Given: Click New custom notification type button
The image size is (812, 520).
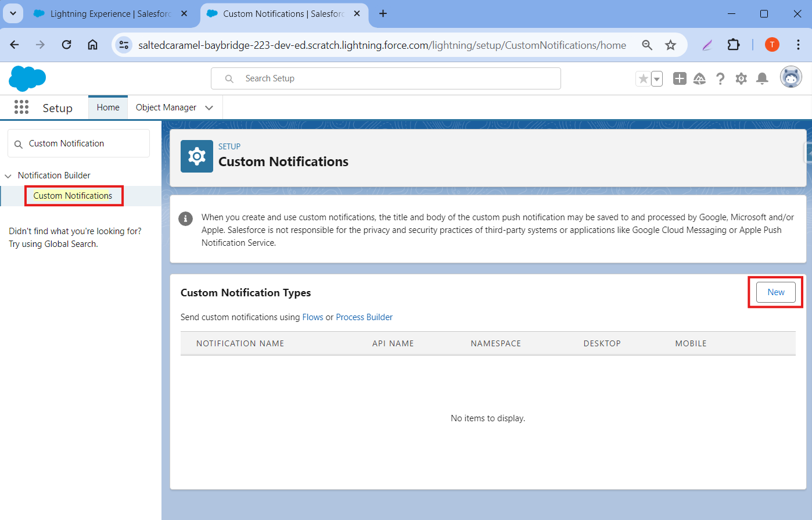Looking at the screenshot, I should click(776, 292).
